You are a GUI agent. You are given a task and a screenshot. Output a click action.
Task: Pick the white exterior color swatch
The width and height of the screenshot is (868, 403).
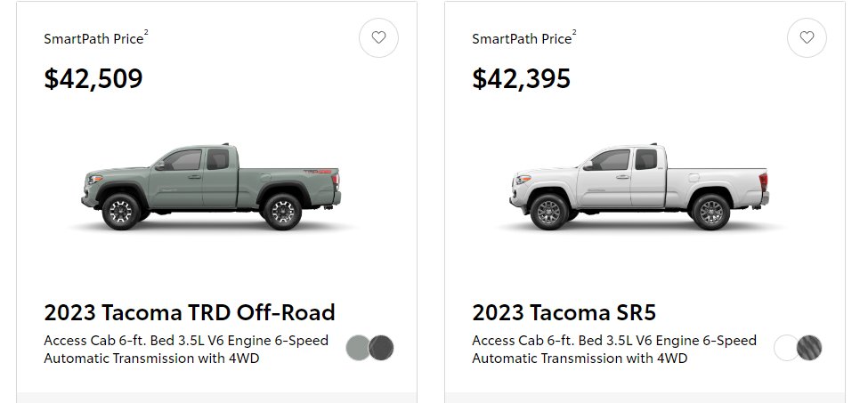pos(786,348)
